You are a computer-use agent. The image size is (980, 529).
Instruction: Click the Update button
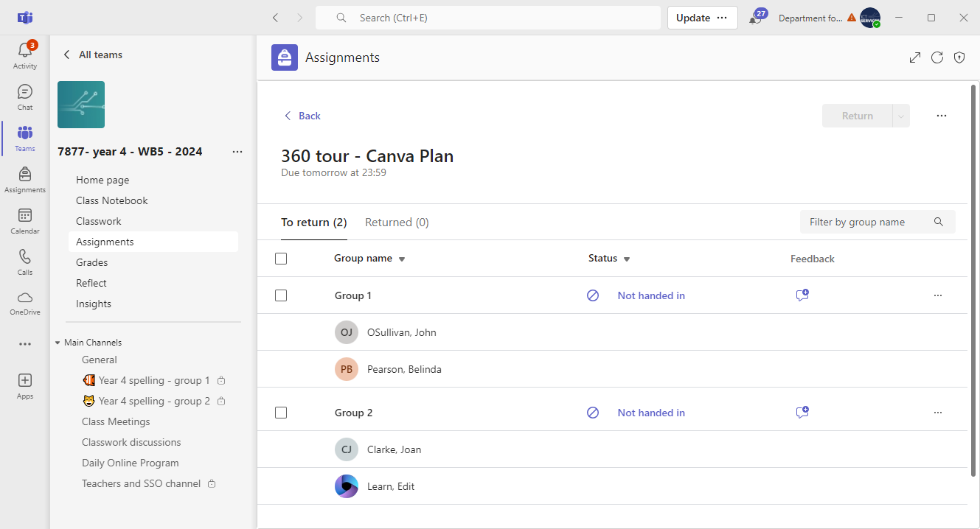click(693, 18)
